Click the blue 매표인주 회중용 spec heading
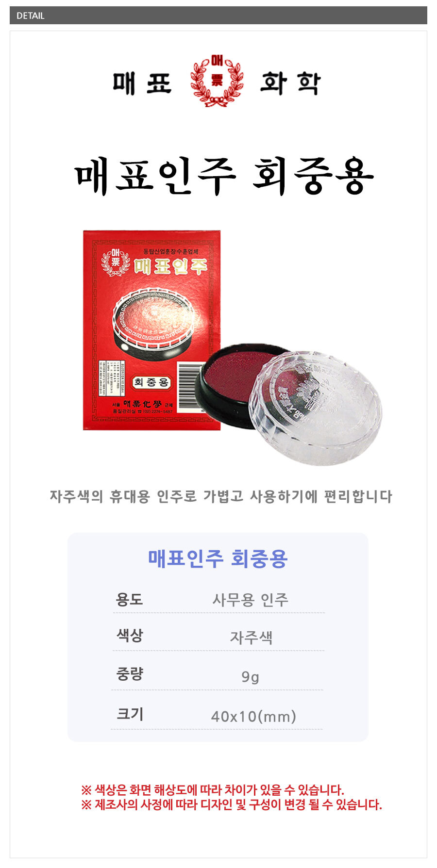Screen dimensions: 437x868 pyautogui.click(x=218, y=558)
